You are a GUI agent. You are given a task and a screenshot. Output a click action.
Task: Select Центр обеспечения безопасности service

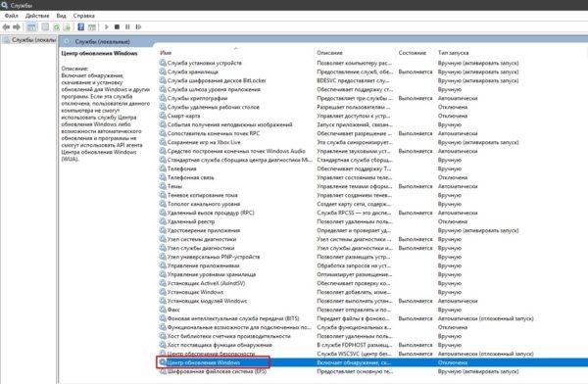click(x=211, y=354)
